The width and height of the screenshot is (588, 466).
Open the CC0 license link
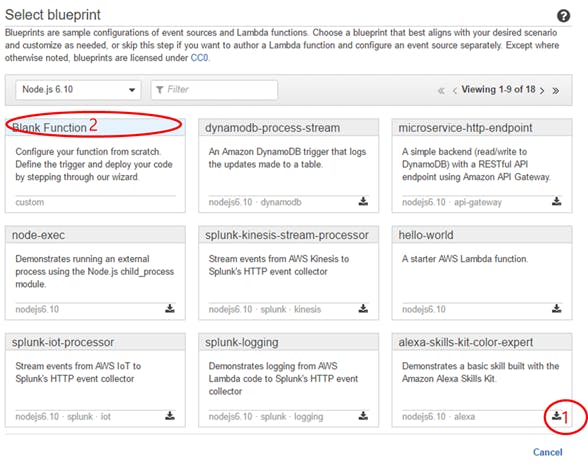[199, 58]
